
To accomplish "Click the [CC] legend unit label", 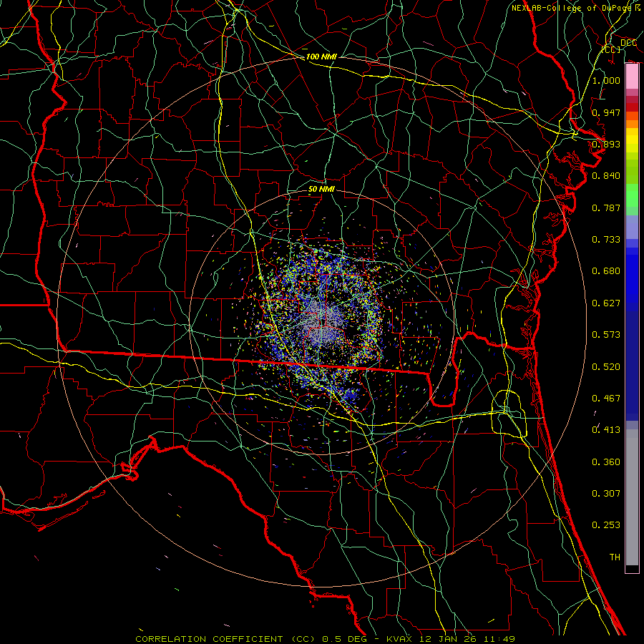I will (611, 49).
